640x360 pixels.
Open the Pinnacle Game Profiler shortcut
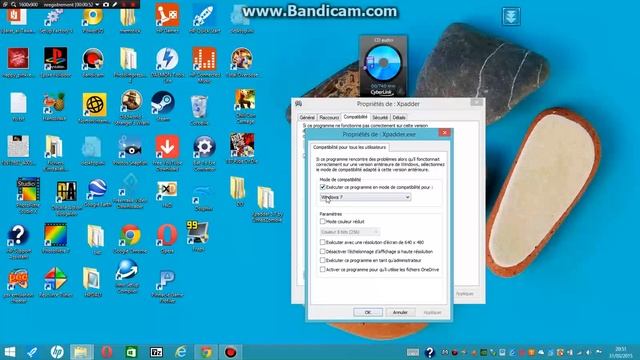167,286
